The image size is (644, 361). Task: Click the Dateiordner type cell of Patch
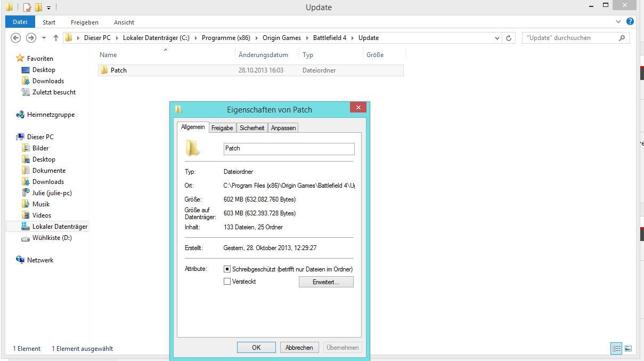click(x=319, y=70)
